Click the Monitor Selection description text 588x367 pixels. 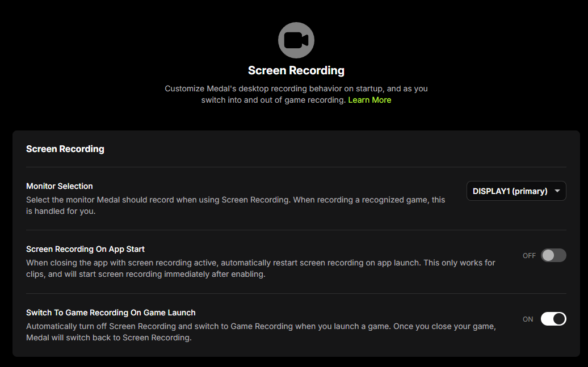pyautogui.click(x=236, y=205)
